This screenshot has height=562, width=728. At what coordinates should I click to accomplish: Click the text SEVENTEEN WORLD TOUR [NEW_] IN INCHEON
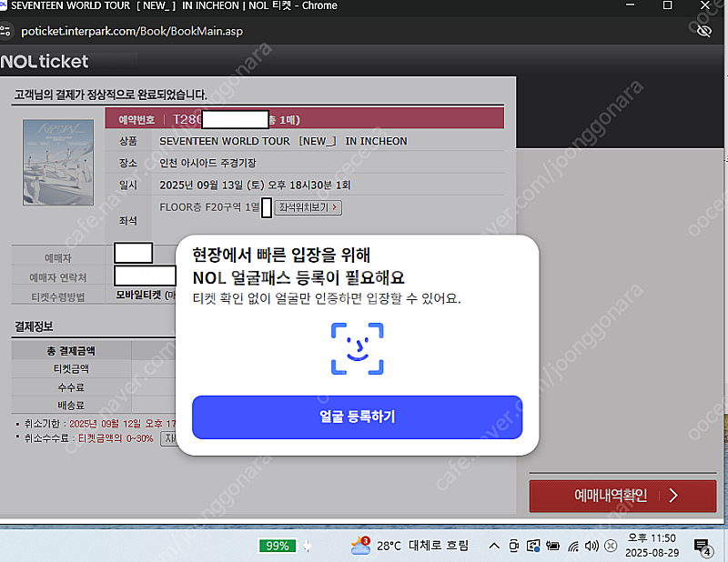(283, 141)
